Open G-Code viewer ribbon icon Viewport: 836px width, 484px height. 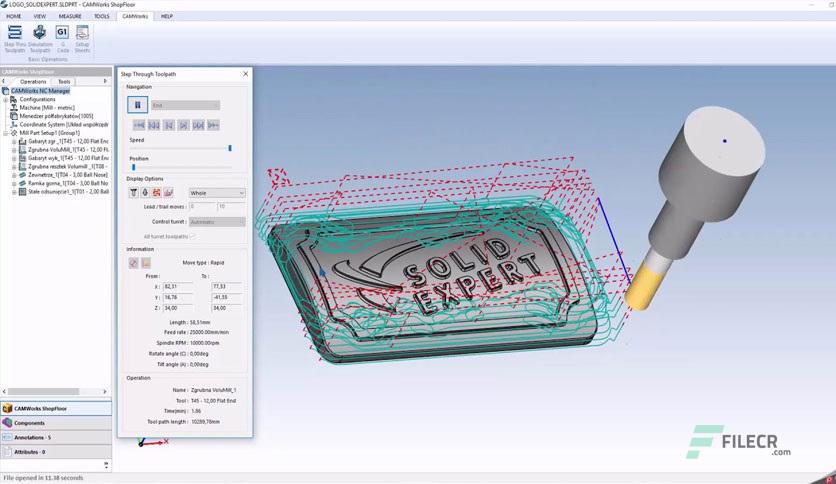(x=62, y=38)
